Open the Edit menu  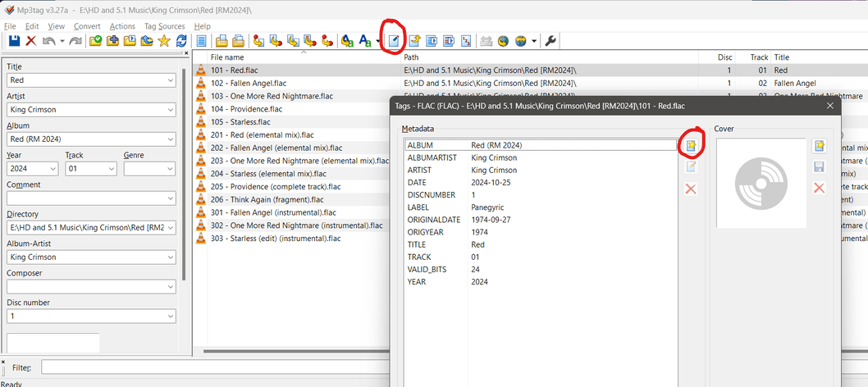(32, 26)
